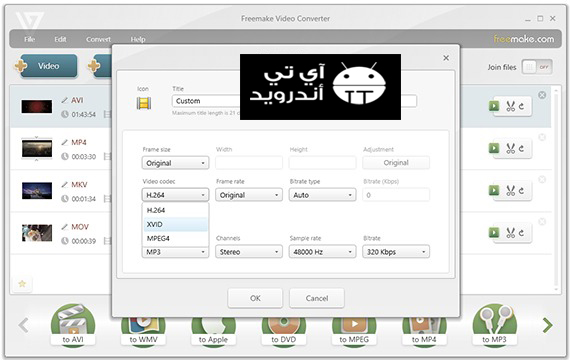Select the MKV video thumbnail

(36, 191)
